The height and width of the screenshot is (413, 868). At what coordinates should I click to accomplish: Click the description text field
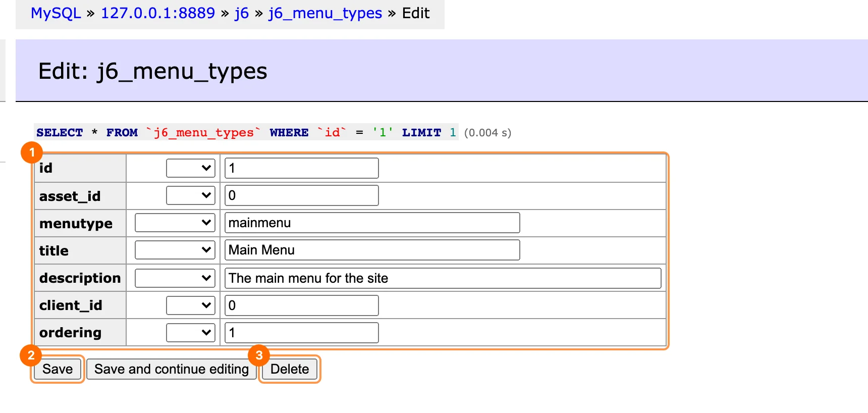click(x=443, y=278)
